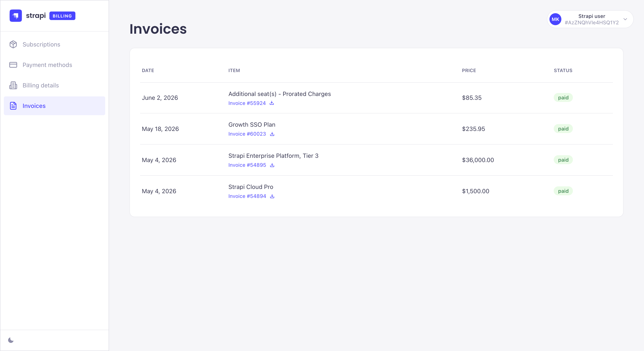Viewport: 644px width, 351px height.
Task: Click the Subscriptions box icon
Action: 13,44
